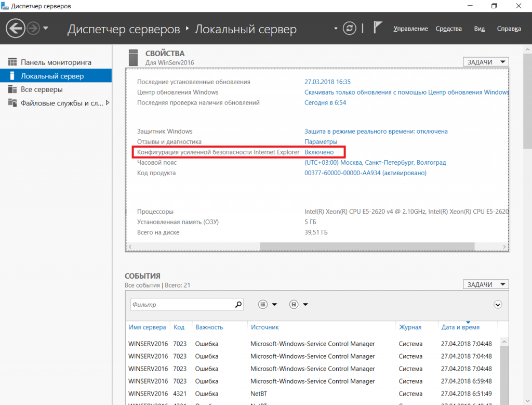
Task: Sort events by Дата и время column
Action: (460, 328)
